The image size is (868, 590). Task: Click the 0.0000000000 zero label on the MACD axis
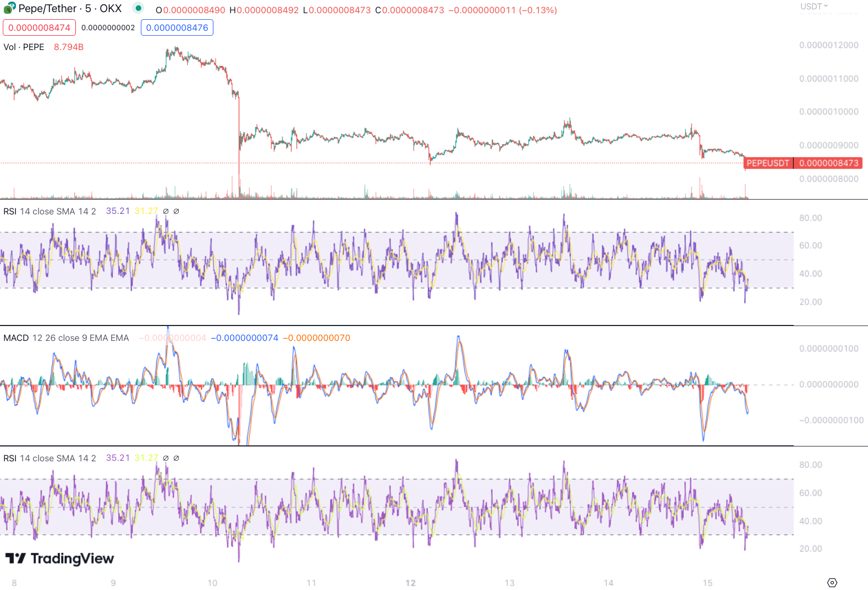point(828,384)
